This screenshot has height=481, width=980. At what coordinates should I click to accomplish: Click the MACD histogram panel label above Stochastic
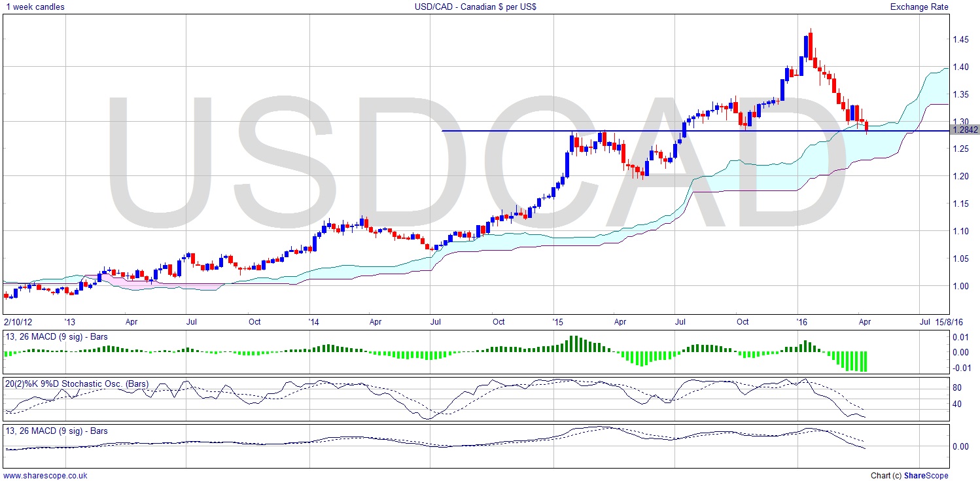pos(56,337)
